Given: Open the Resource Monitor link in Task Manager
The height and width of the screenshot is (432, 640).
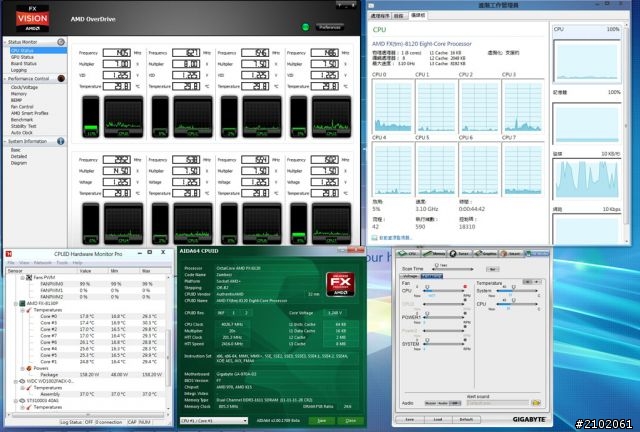Looking at the screenshot, I should tap(392, 238).
